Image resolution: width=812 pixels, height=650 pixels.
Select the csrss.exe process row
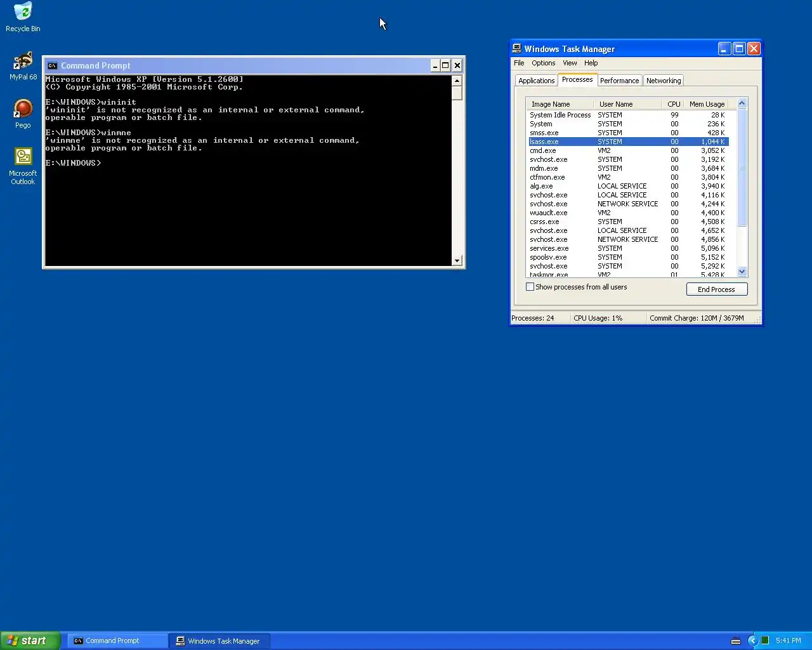click(x=628, y=222)
